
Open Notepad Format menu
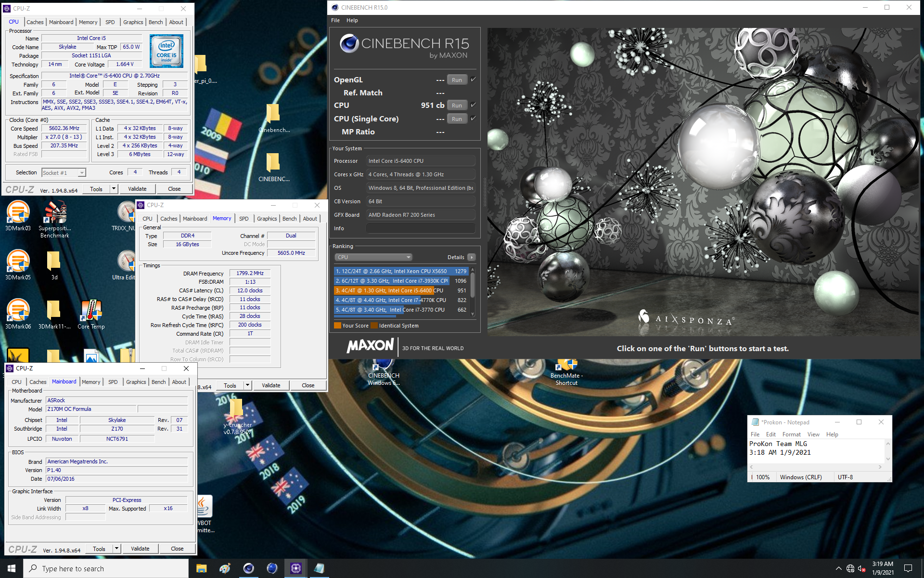792,434
